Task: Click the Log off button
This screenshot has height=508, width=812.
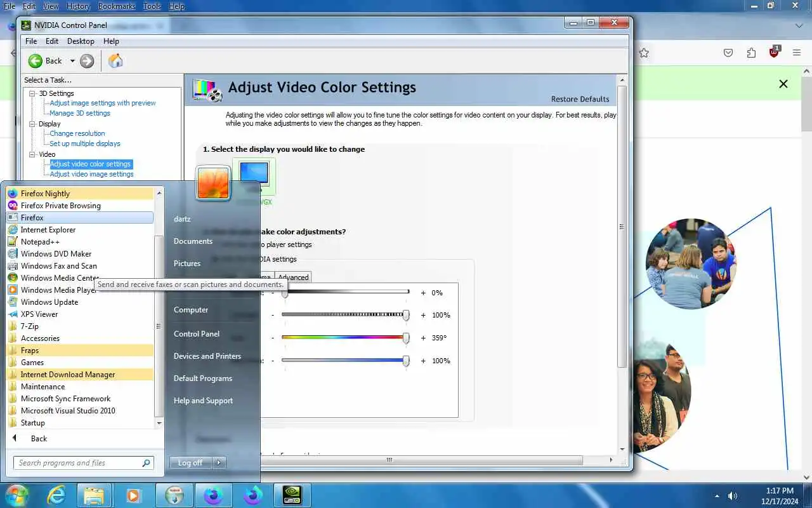Action: (x=191, y=463)
